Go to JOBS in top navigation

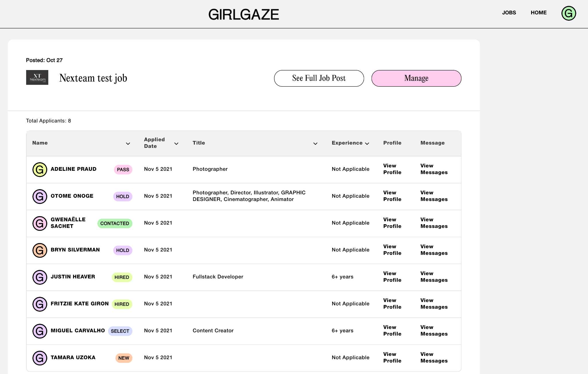point(509,13)
